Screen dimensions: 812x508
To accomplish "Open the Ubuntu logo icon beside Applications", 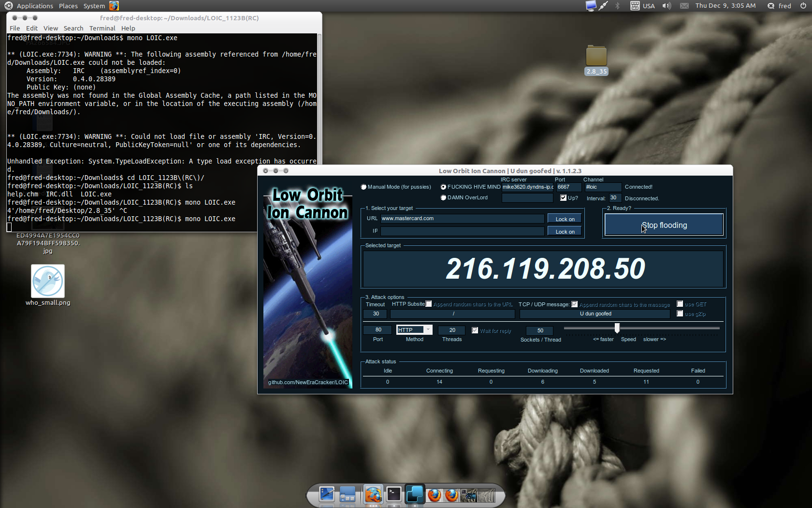I will (x=8, y=6).
